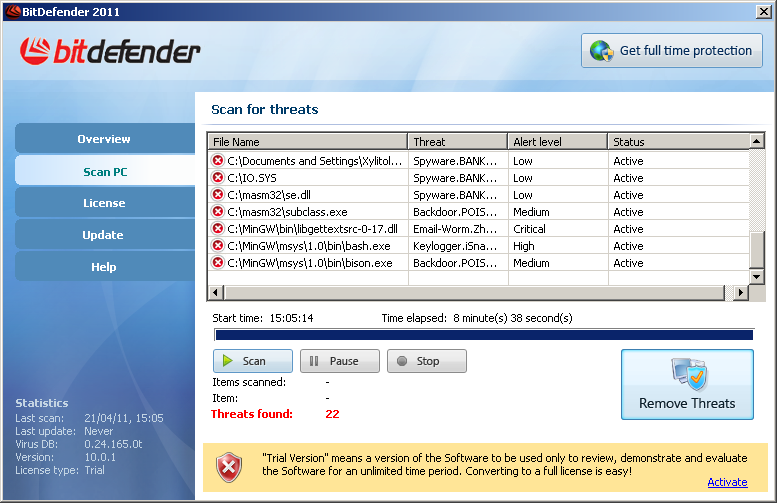Click Get full time protection button

(671, 51)
